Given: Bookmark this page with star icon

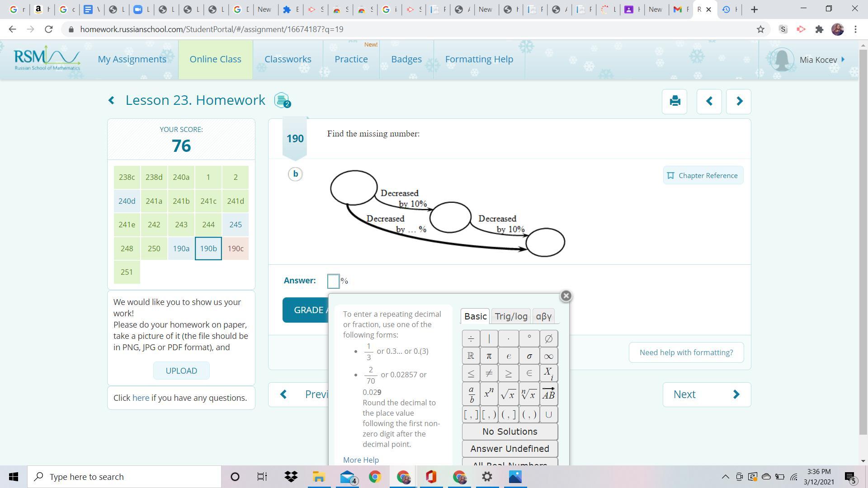Looking at the screenshot, I should tap(760, 29).
